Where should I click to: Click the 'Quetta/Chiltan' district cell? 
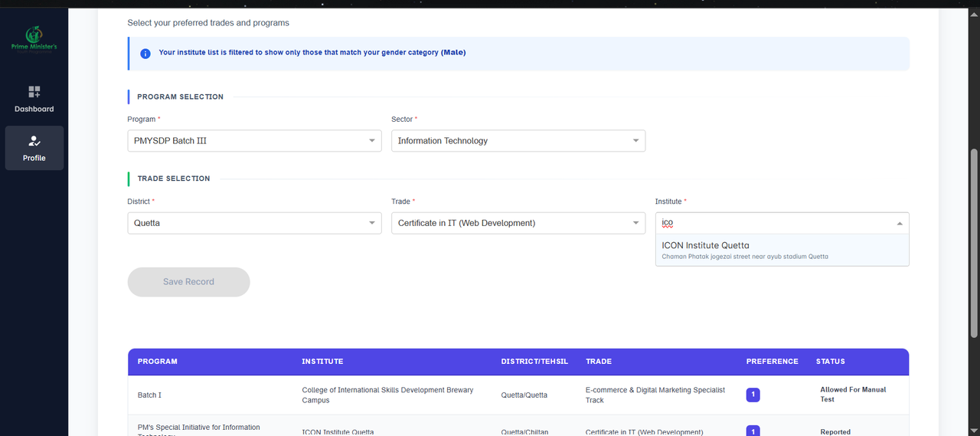pyautogui.click(x=525, y=431)
